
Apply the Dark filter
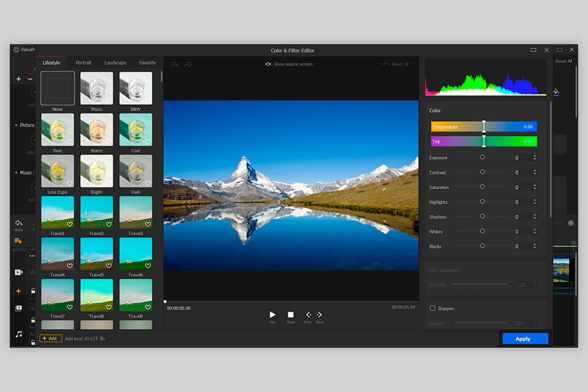136,171
